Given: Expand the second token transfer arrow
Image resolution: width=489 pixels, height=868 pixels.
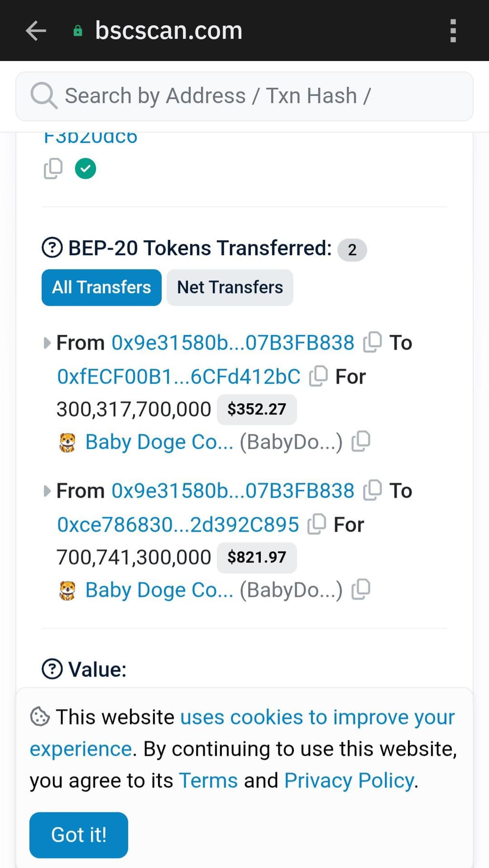Looking at the screenshot, I should point(47,491).
